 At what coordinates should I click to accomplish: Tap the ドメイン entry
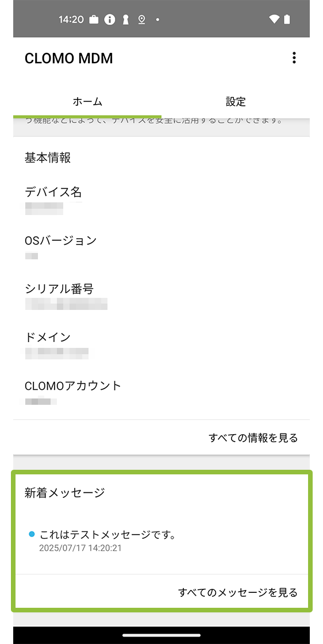pos(161,344)
